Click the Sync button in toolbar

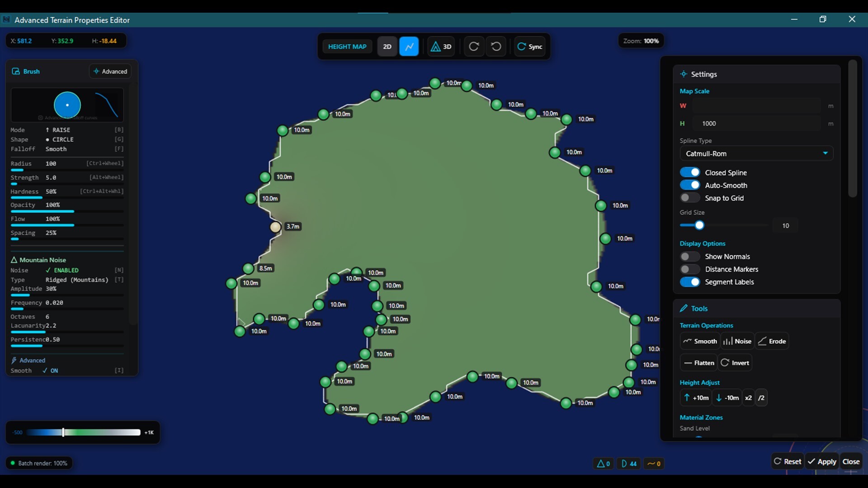click(530, 47)
